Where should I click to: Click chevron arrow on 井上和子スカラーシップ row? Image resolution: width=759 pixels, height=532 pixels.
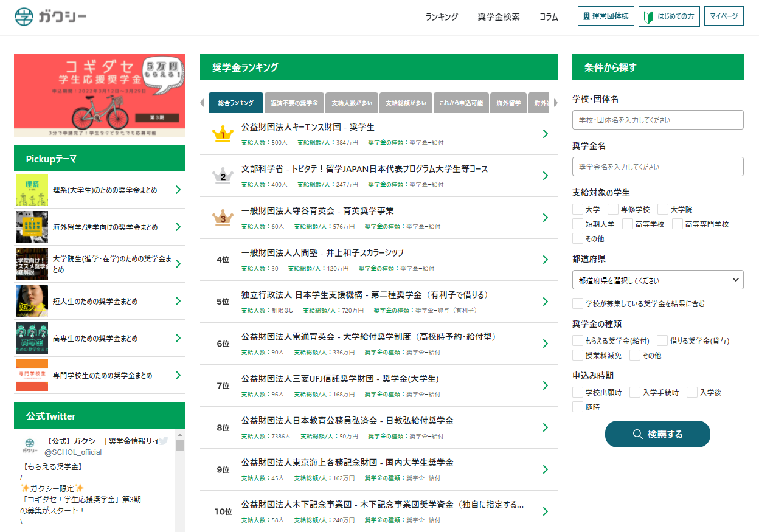click(x=546, y=260)
